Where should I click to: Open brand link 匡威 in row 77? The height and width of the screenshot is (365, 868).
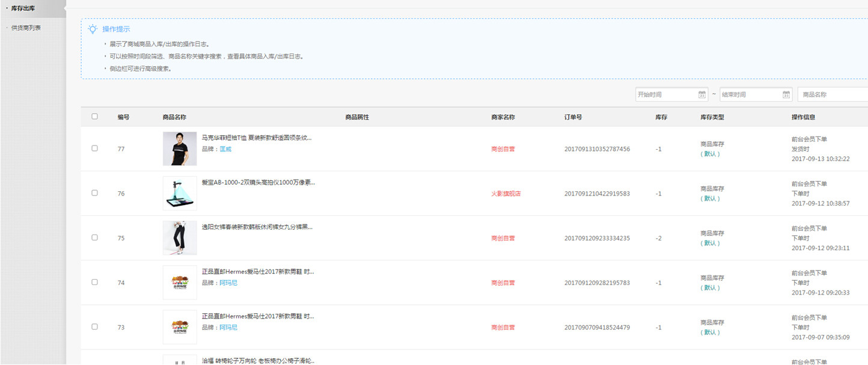pos(225,149)
